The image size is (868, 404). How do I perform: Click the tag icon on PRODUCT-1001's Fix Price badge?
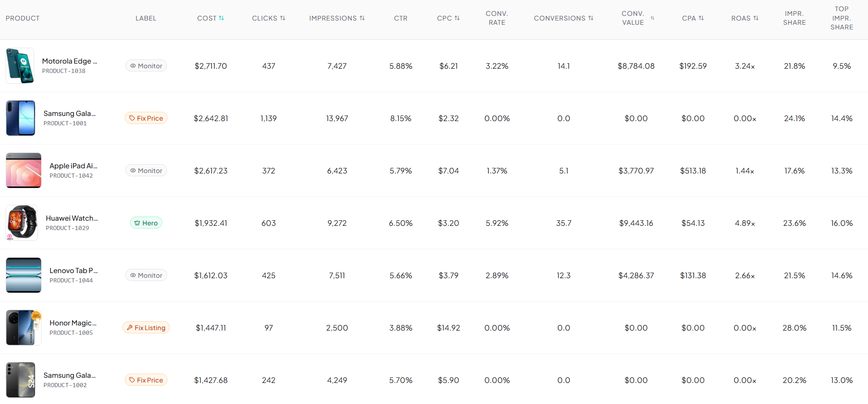coord(131,118)
